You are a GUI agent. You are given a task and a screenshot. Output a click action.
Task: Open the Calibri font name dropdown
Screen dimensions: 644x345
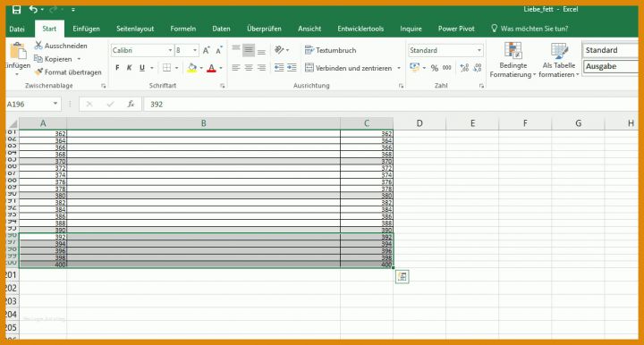tap(170, 50)
